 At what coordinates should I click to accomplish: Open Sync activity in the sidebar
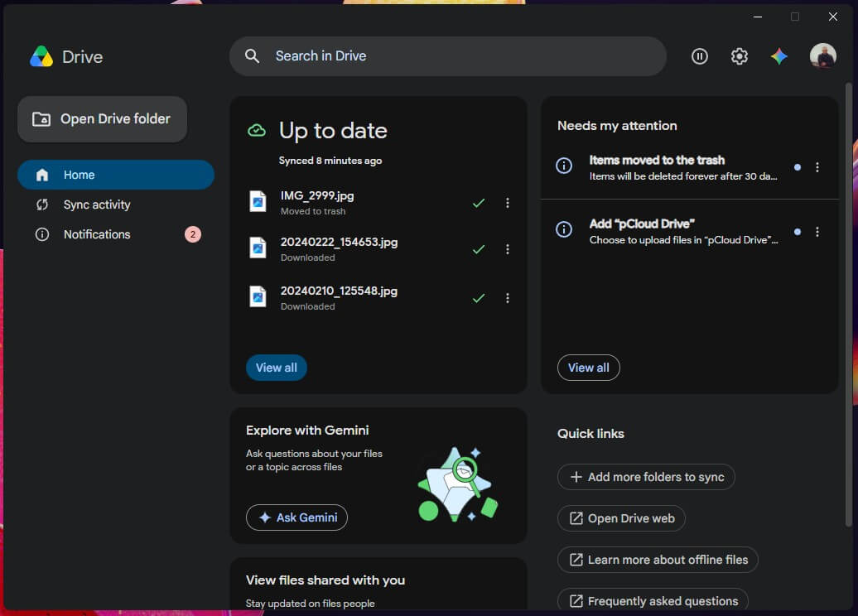115,205
